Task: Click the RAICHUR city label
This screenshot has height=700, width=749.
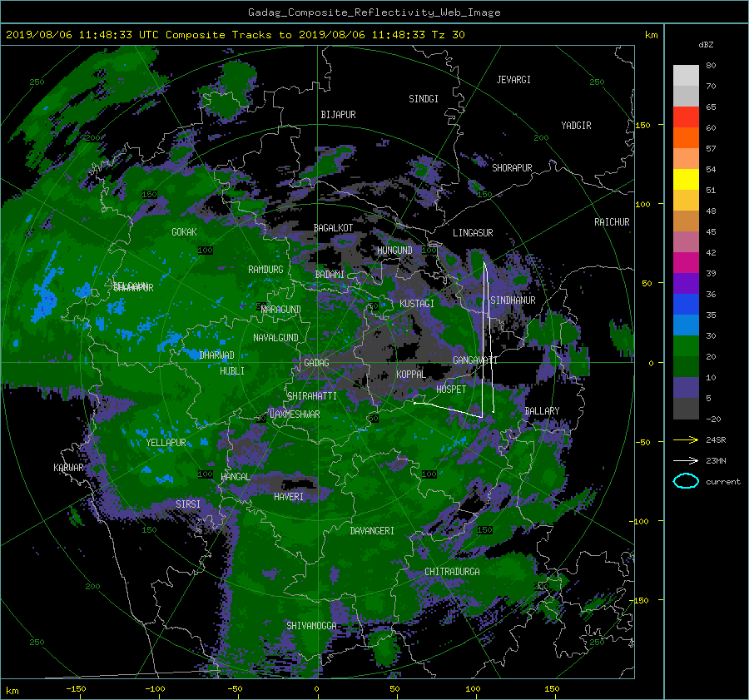Action: [x=612, y=222]
